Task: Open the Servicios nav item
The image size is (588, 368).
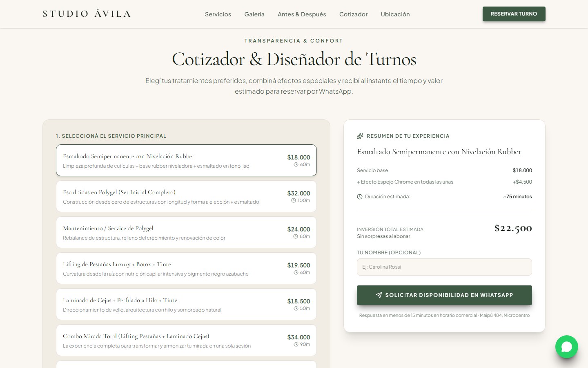Action: click(x=218, y=14)
